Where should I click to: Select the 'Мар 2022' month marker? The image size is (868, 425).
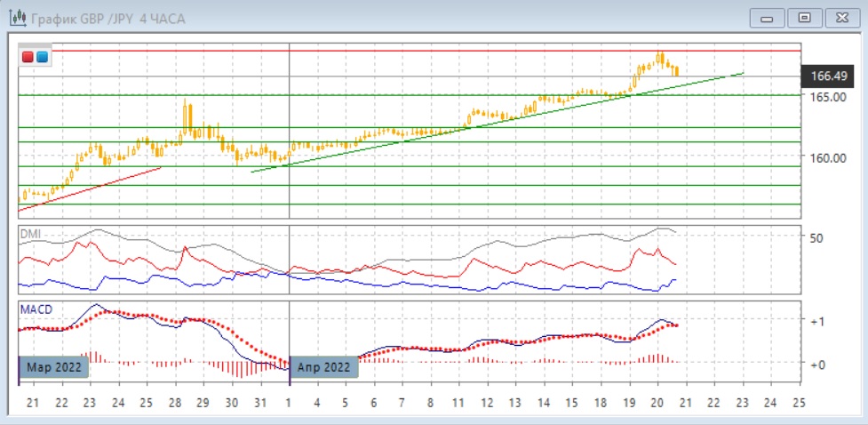(54, 367)
